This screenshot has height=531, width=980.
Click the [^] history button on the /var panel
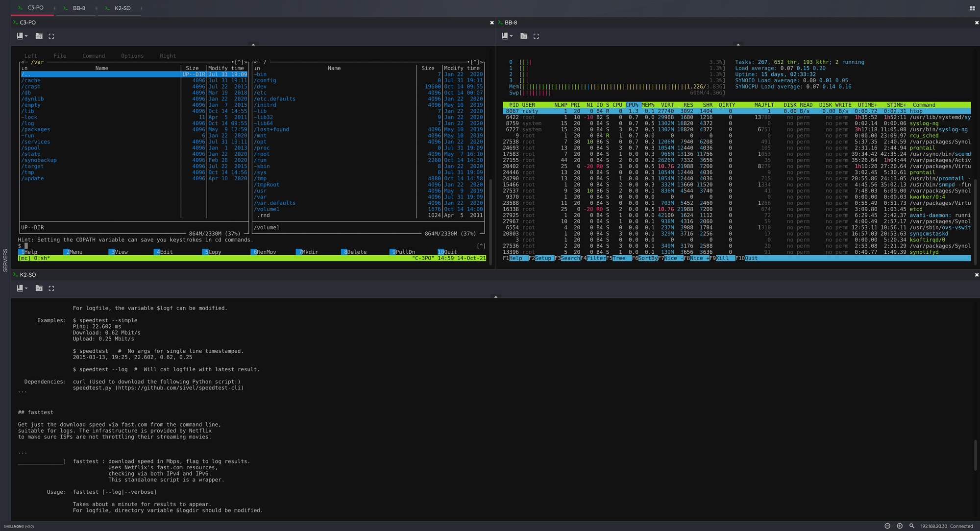[x=239, y=62]
